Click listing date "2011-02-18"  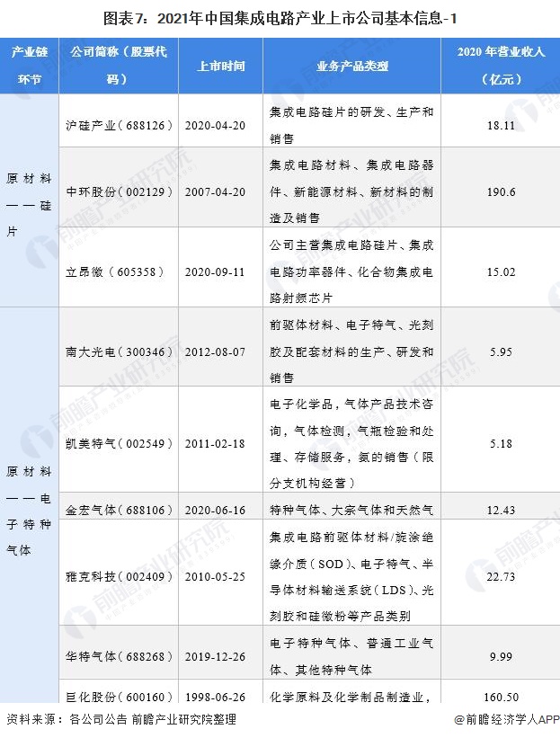point(215,444)
